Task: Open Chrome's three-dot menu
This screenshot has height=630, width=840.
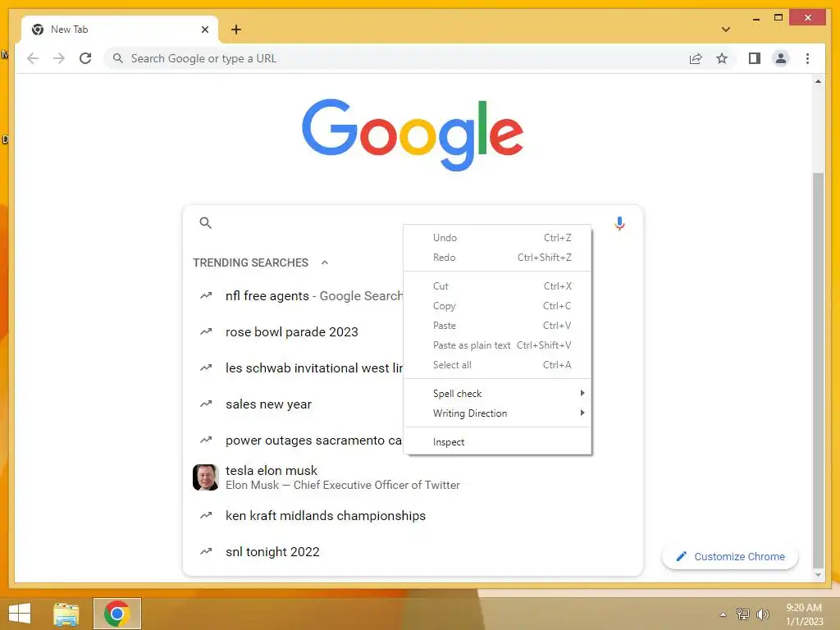Action: [807, 58]
